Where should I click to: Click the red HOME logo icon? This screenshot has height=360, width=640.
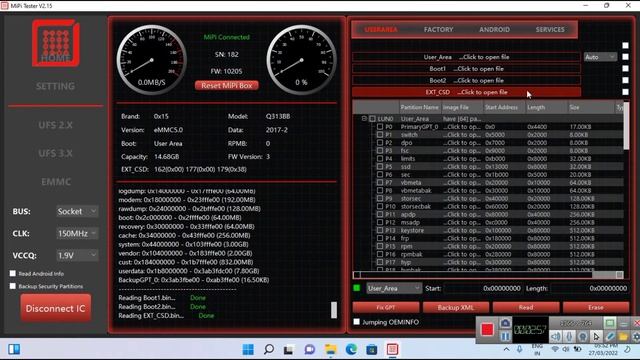click(x=56, y=43)
